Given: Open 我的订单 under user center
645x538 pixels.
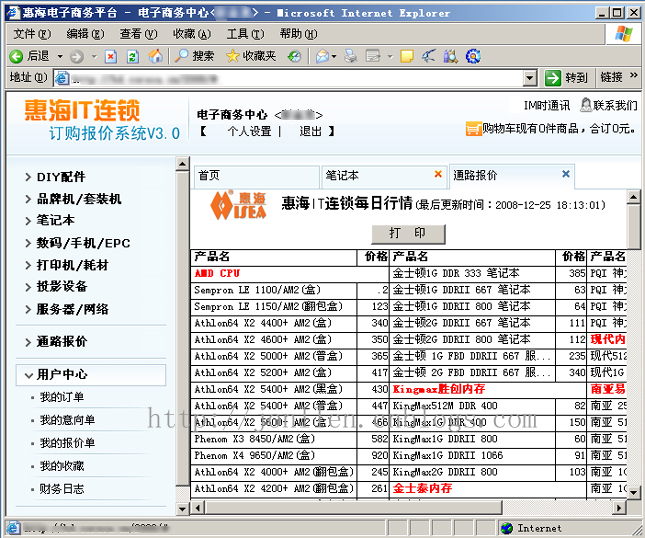Looking at the screenshot, I should [62, 397].
